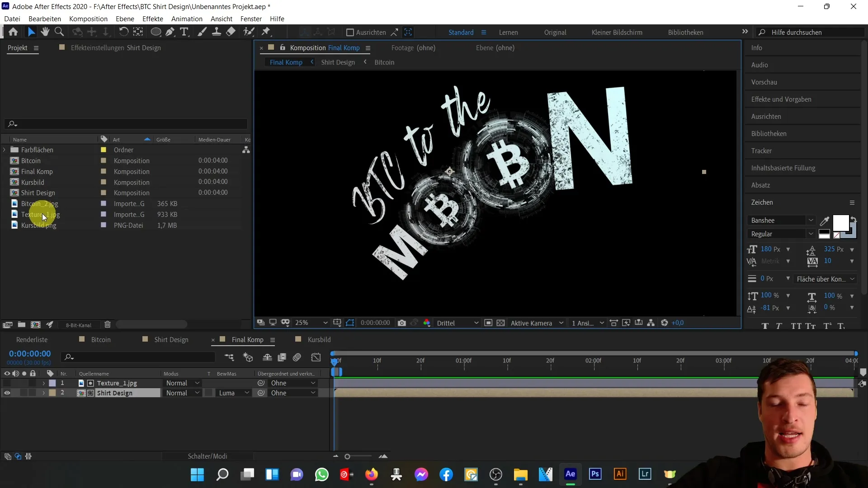
Task: Open composition flowchart icon in timeline
Action: click(x=229, y=357)
